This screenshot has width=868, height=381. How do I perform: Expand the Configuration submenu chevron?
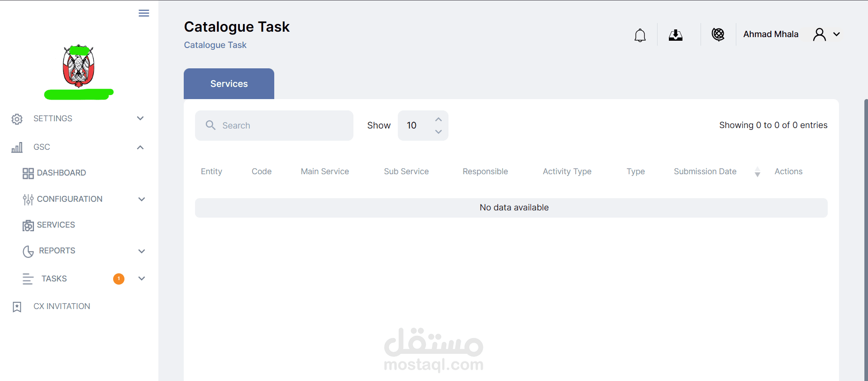coord(142,199)
